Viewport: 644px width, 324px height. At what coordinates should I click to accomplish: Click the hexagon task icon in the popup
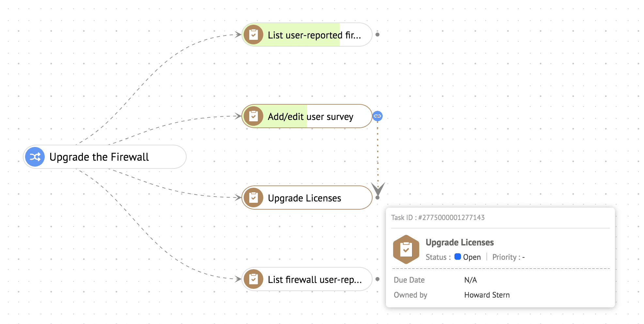(406, 250)
